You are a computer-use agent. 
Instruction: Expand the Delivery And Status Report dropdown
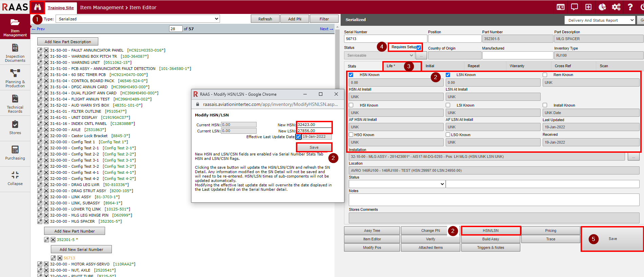pyautogui.click(x=599, y=20)
